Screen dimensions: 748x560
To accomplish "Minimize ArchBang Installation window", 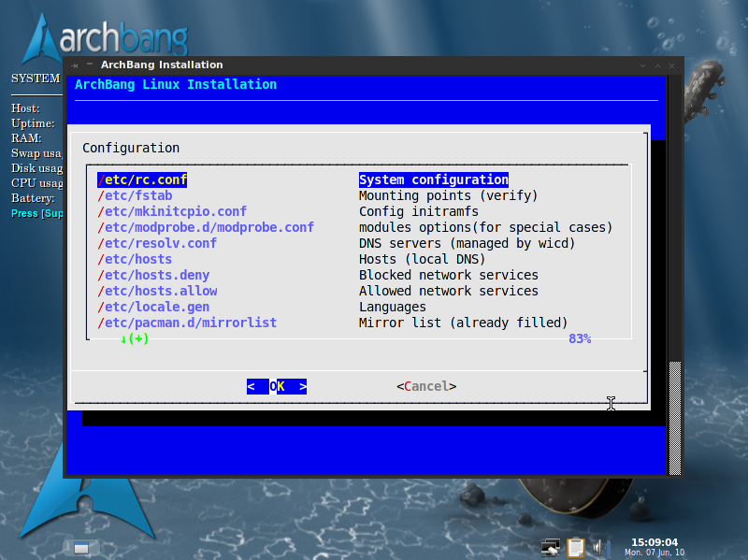I will point(642,65).
